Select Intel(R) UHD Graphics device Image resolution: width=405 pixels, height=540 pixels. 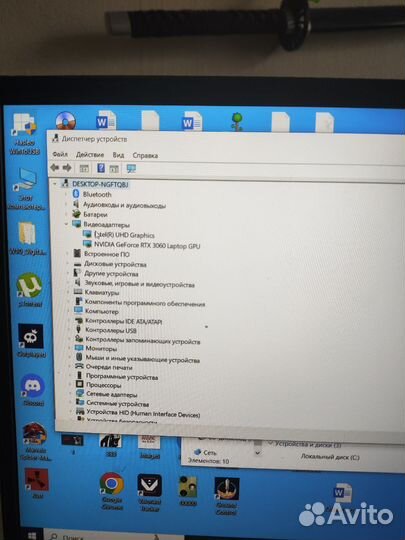click(x=124, y=235)
